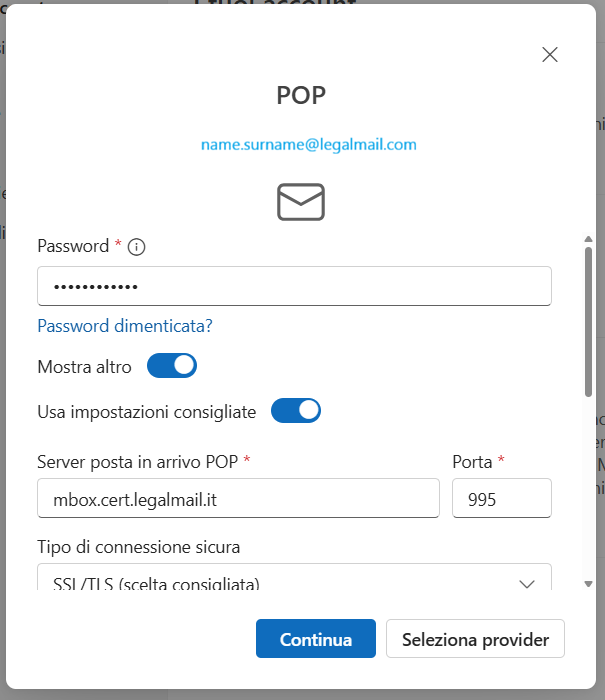Close the POP account dialog

(549, 55)
